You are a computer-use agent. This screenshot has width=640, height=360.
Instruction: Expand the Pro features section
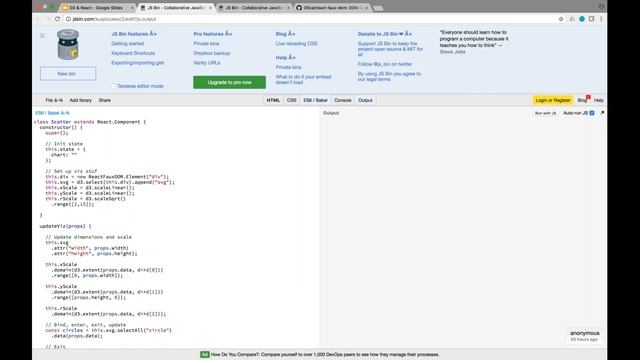[213, 34]
